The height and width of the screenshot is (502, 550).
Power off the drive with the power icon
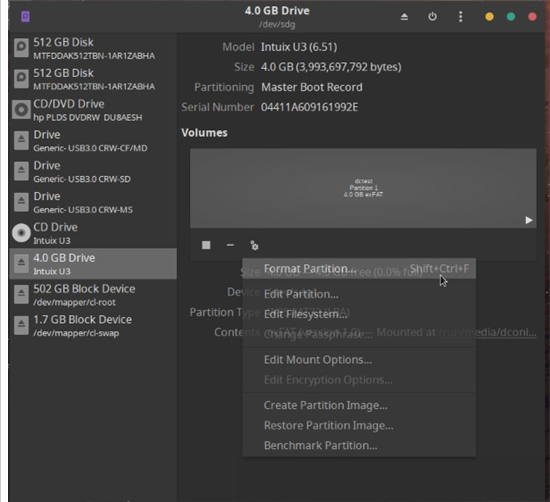(432, 16)
